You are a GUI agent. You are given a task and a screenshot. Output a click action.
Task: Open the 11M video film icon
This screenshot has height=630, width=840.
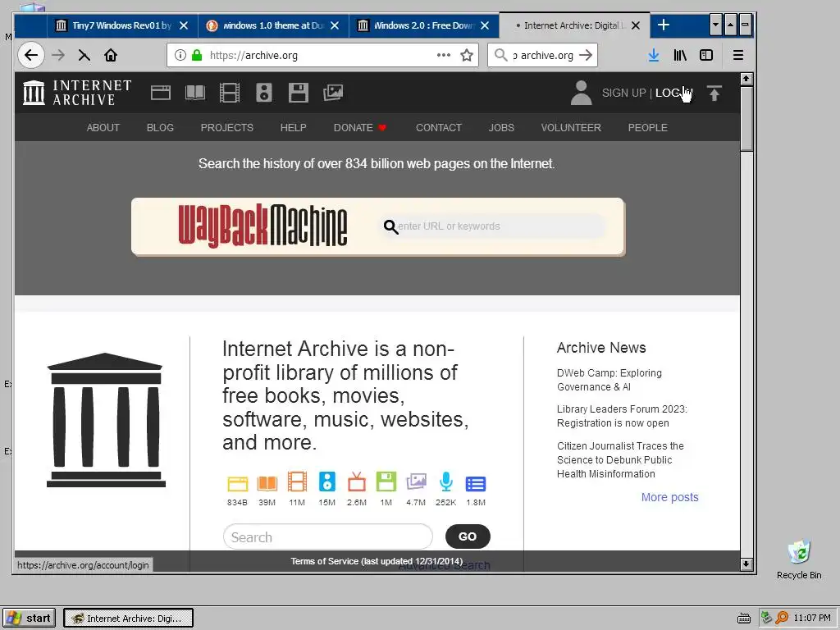297,482
